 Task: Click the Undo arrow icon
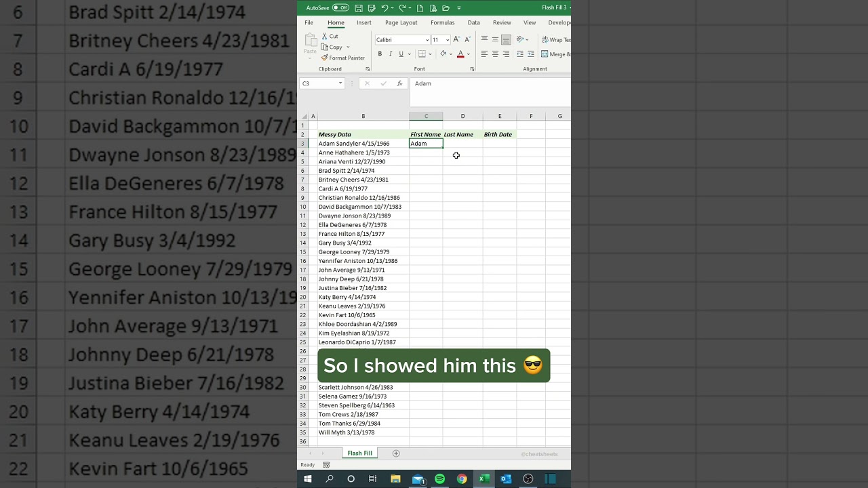pos(384,8)
